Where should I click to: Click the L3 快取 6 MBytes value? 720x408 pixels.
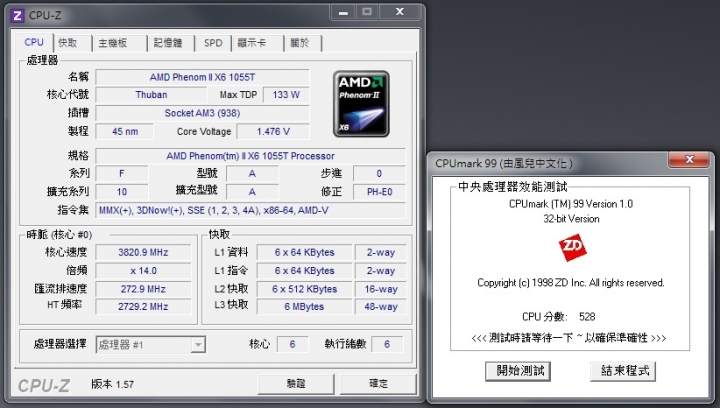pos(304,307)
